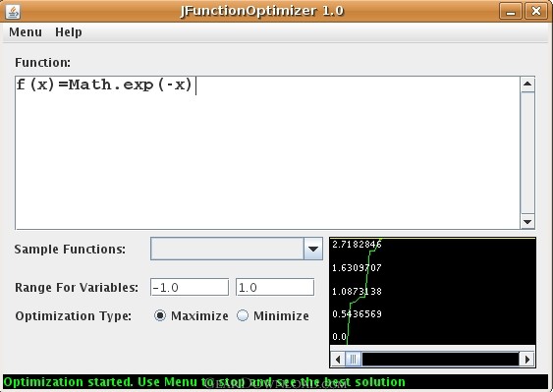Click the 0.0 graph axis value
The width and height of the screenshot is (553, 392).
coord(339,337)
